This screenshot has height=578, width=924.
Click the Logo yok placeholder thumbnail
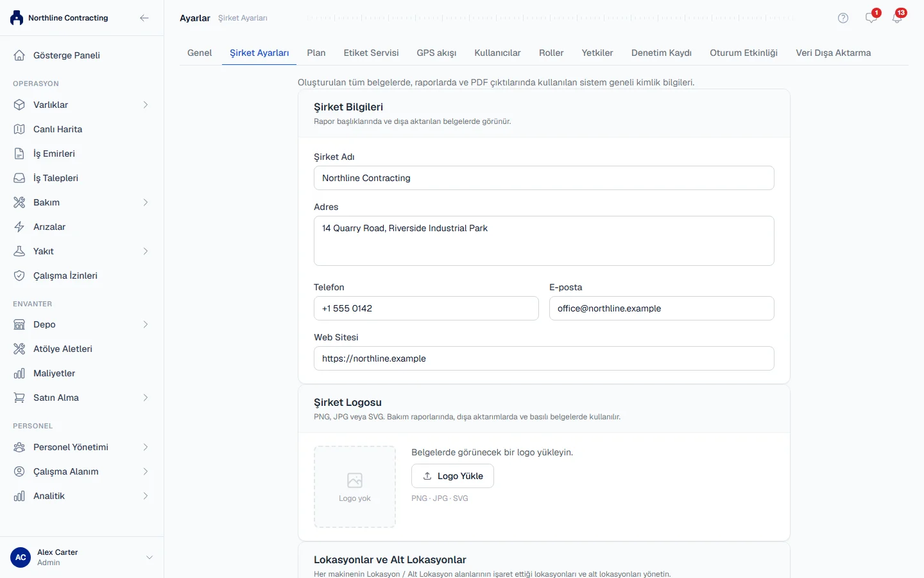[x=355, y=487]
